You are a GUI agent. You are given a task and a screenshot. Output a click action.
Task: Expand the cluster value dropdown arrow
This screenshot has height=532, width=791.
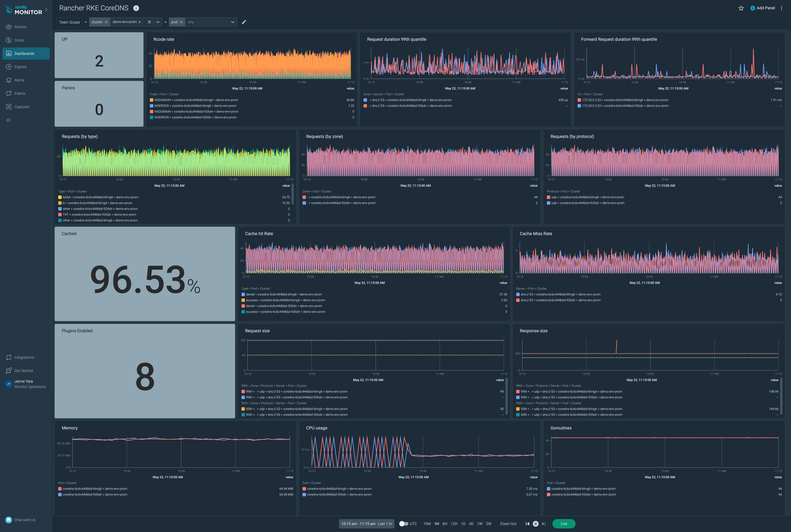[x=158, y=22]
